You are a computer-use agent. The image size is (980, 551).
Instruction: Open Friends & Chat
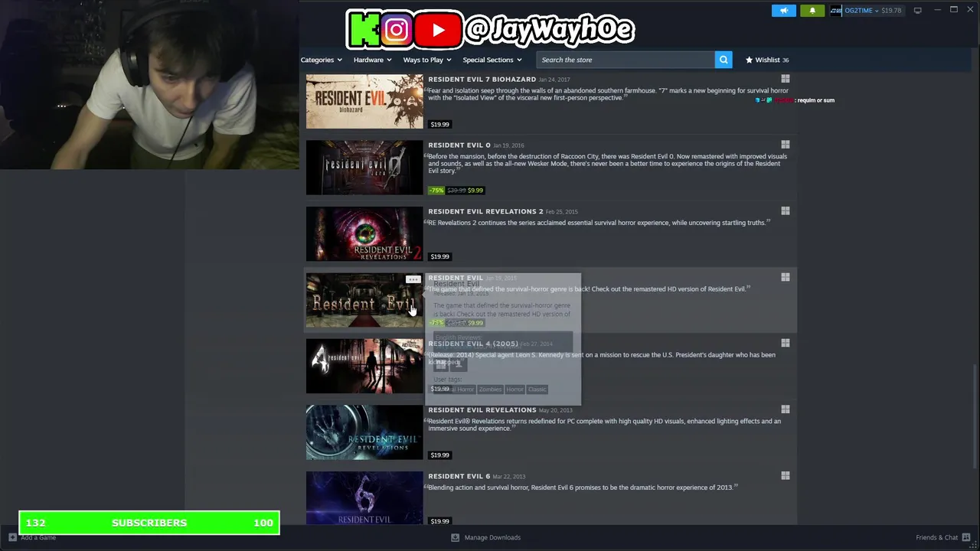point(943,537)
